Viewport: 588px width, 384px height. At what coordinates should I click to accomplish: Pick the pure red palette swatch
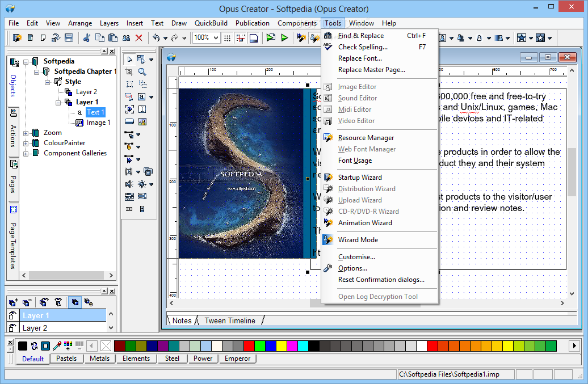tap(249, 346)
